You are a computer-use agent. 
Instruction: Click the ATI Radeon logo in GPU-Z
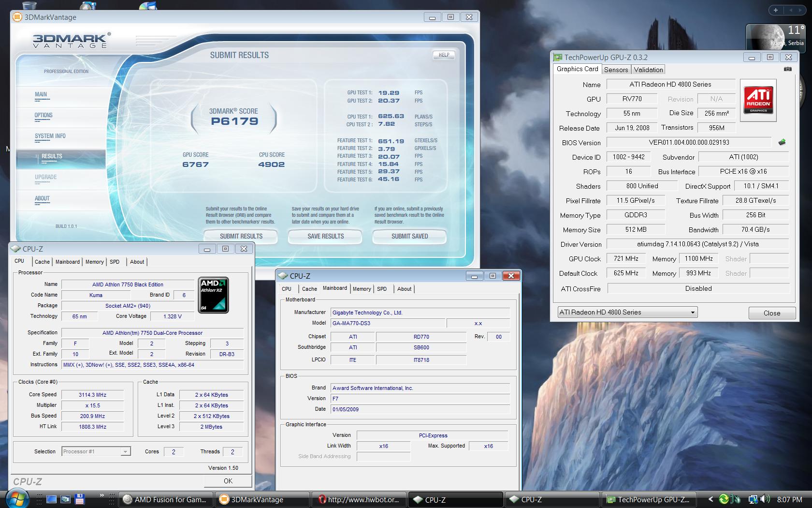tap(758, 101)
